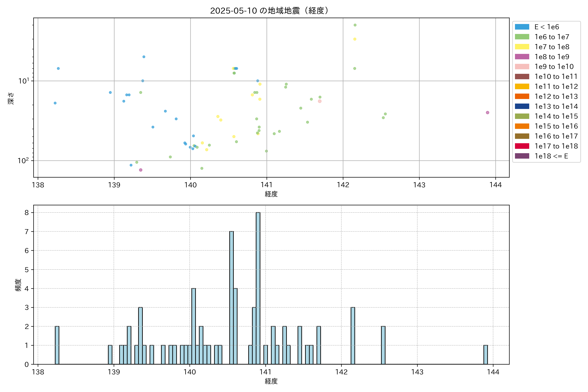
Task: Click the leftmost histogram bar near 138
Action: coord(57,345)
